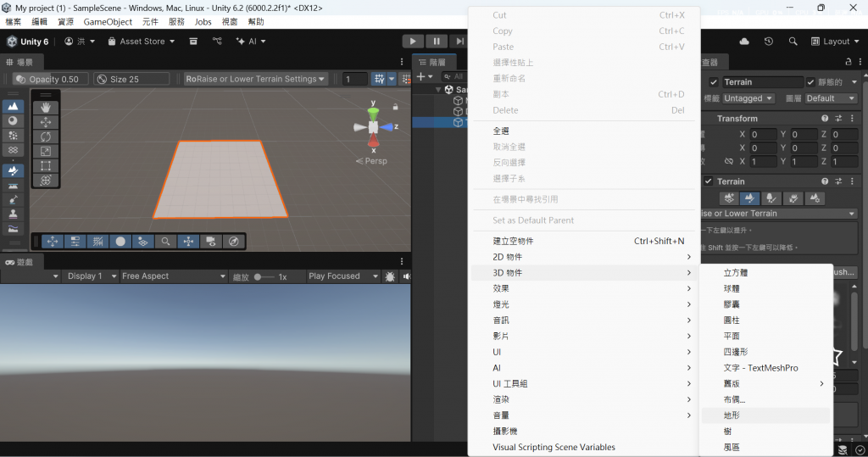Viewport: 868px width, 457px height.
Task: Open the Play Focused dropdown
Action: [x=343, y=276]
